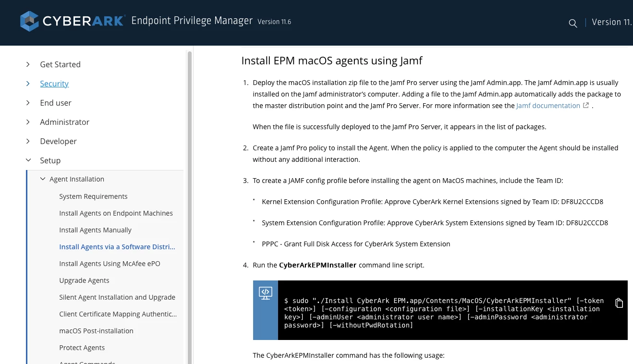Expand the Developer chevron
This screenshot has height=364, width=633.
click(x=28, y=141)
